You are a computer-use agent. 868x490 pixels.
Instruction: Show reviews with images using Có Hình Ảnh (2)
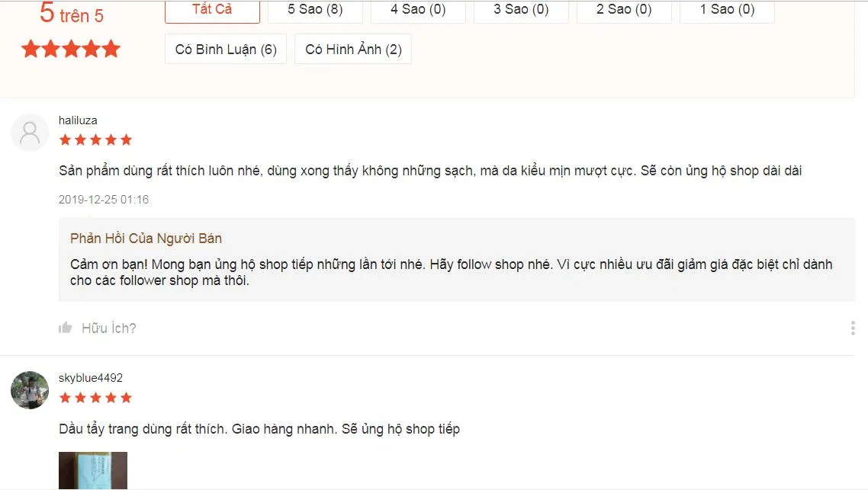pyautogui.click(x=352, y=48)
